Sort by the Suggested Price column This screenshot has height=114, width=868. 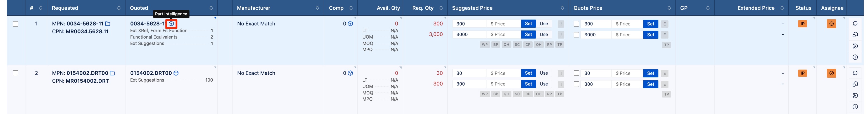(x=562, y=8)
